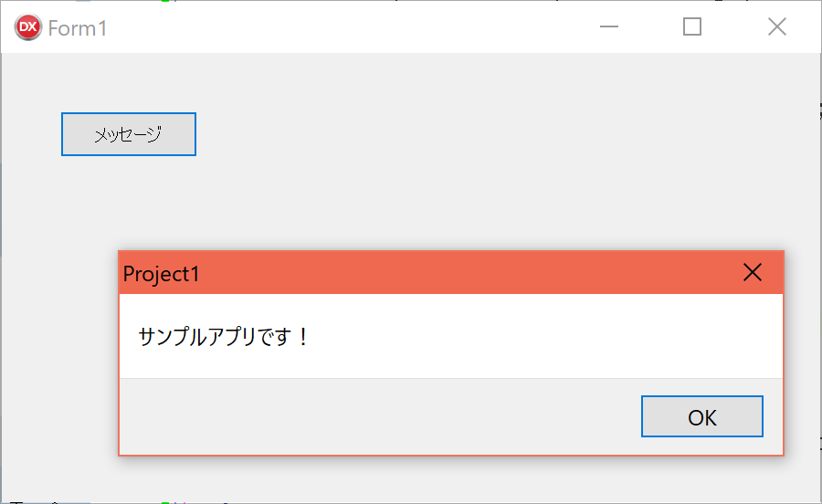Click the サンプルアプリです！ message text
Screen dimensions: 822x504
224,336
